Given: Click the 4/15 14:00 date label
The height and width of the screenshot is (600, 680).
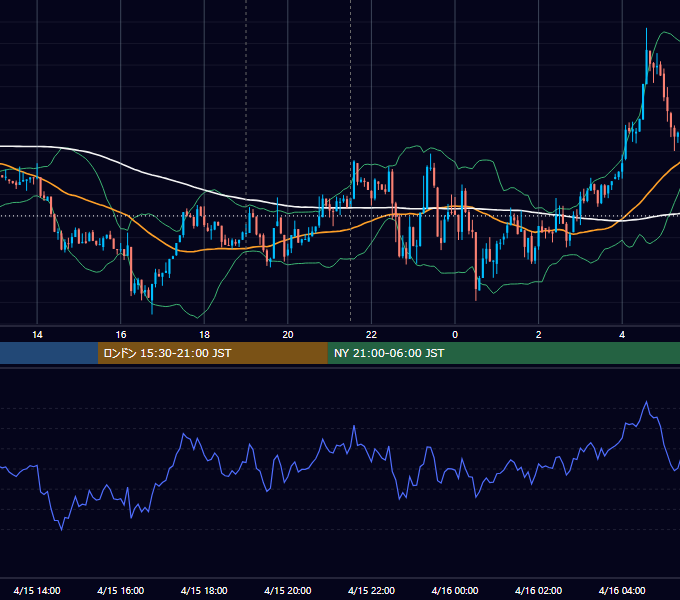Looking at the screenshot, I should click(37, 590).
